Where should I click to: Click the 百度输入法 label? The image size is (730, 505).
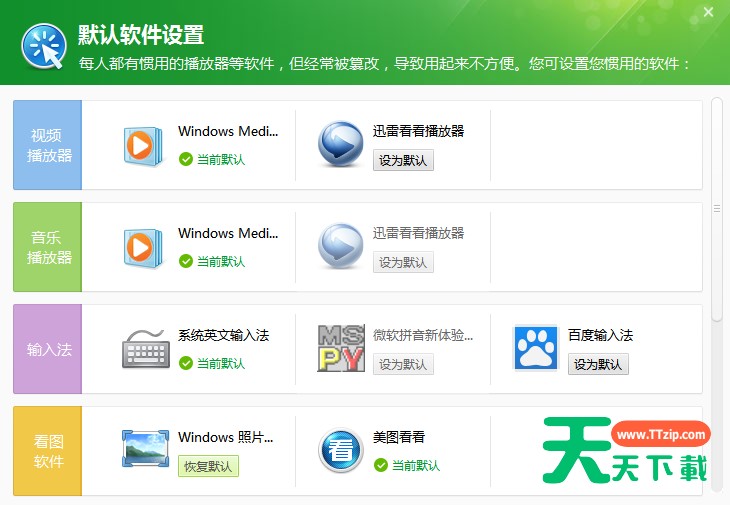click(600, 335)
